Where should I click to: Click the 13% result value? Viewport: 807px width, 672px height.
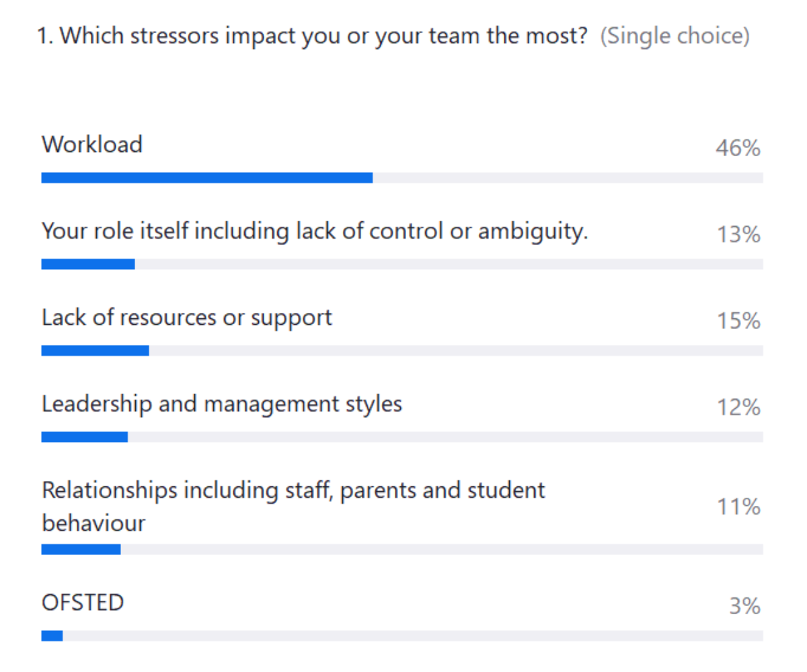coord(738,235)
